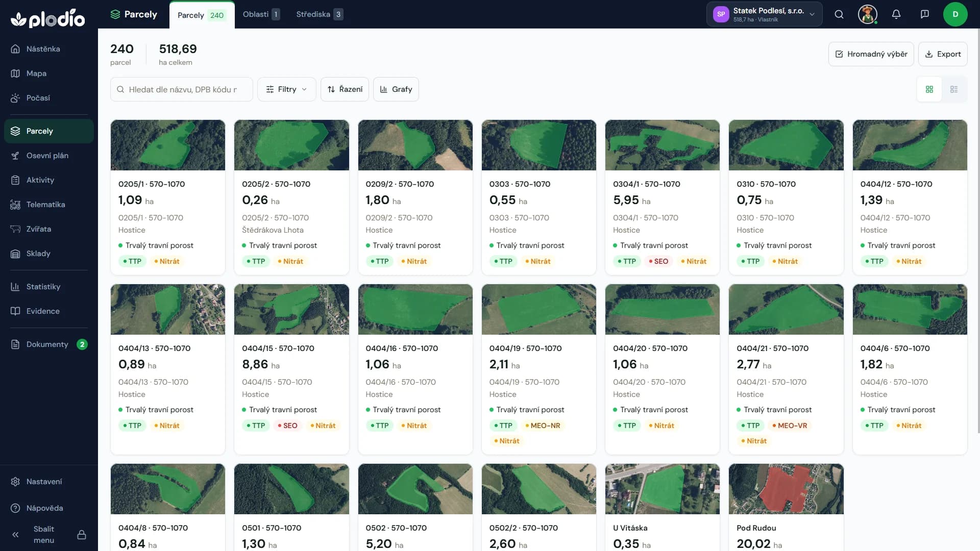Open Počasí weather section

point(49,98)
